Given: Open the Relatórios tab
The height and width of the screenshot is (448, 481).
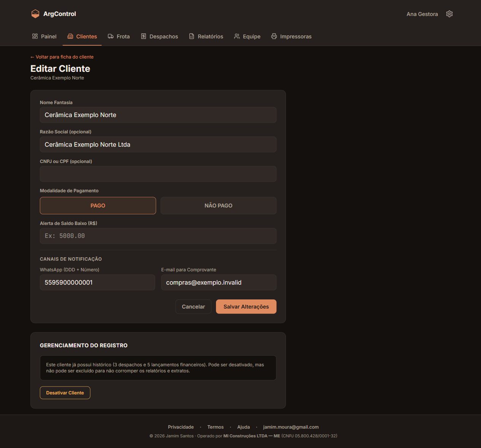Looking at the screenshot, I should (x=206, y=36).
